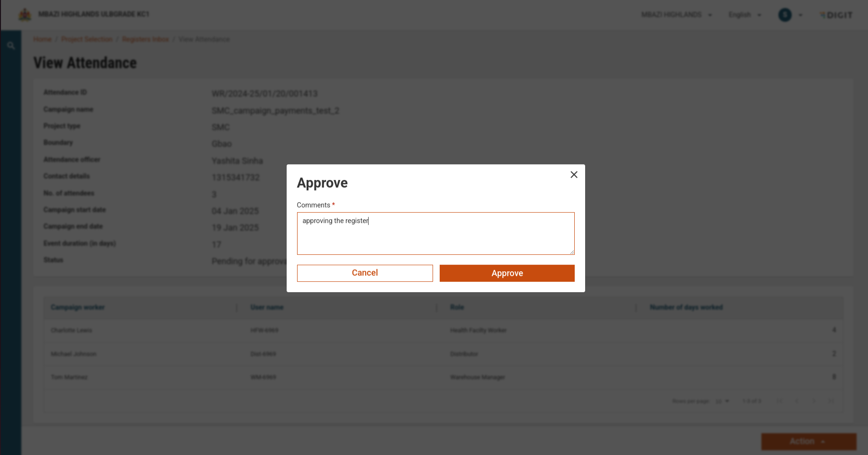Screen dimensions: 868x455
Task: Go to the first page of the table
Action: click(779, 401)
